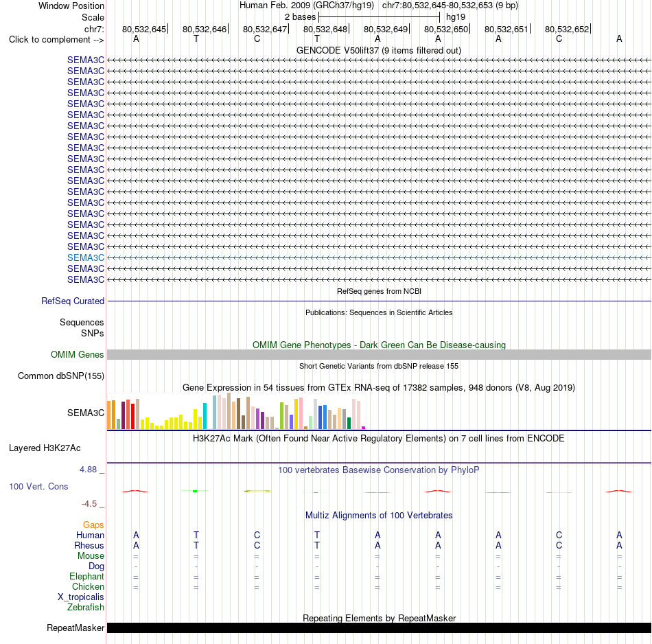Screen dimensions: 652x644
Task: Click the cyan bar in GTEx chart
Action: (x=205, y=416)
